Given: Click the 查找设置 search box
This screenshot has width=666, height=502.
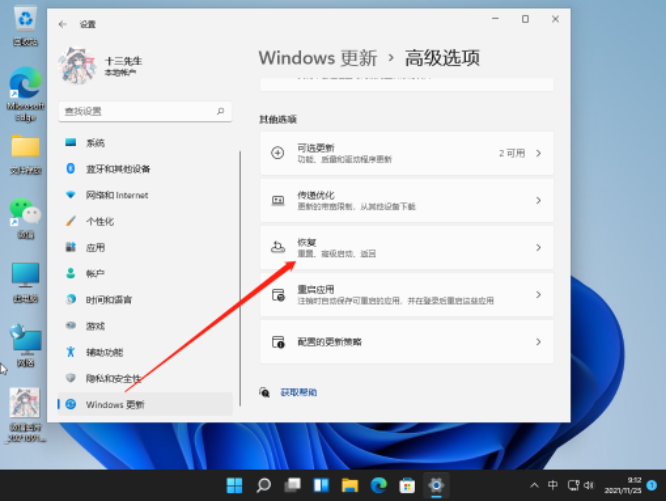Looking at the screenshot, I should (x=145, y=111).
